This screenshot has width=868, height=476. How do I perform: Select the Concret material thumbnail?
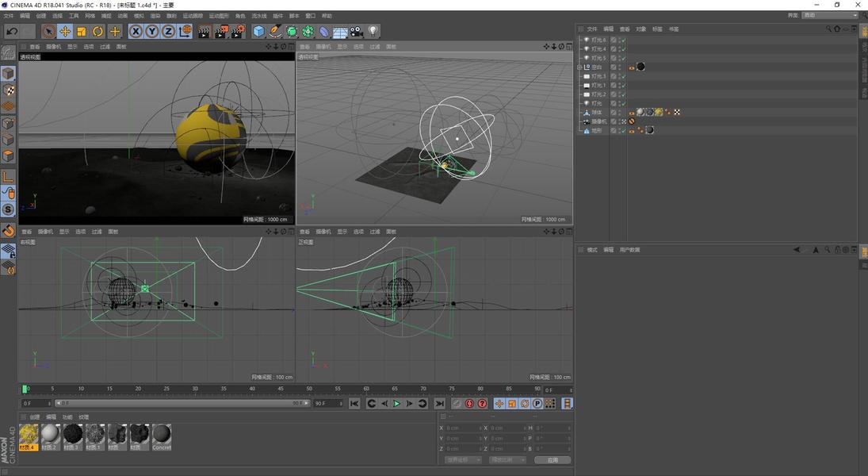[x=162, y=436]
